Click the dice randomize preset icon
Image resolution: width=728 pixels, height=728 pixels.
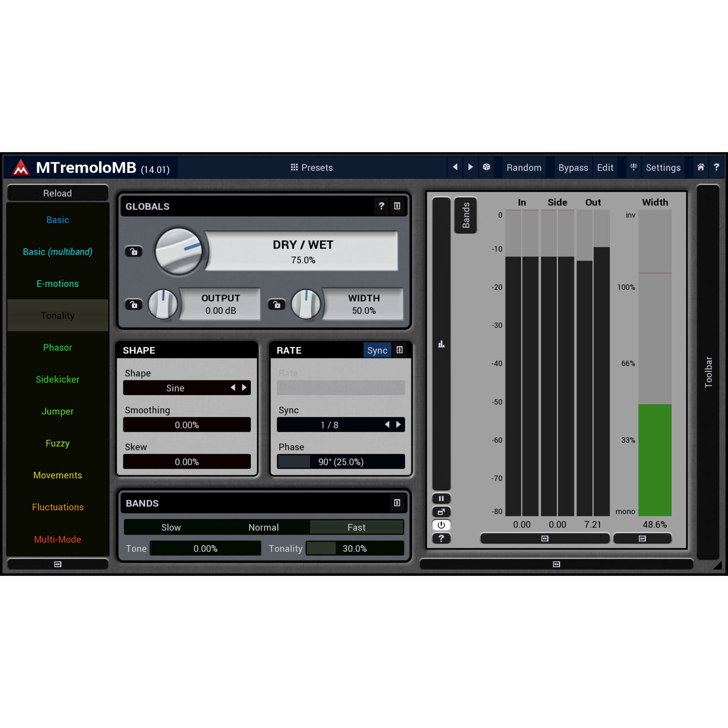coord(486,167)
